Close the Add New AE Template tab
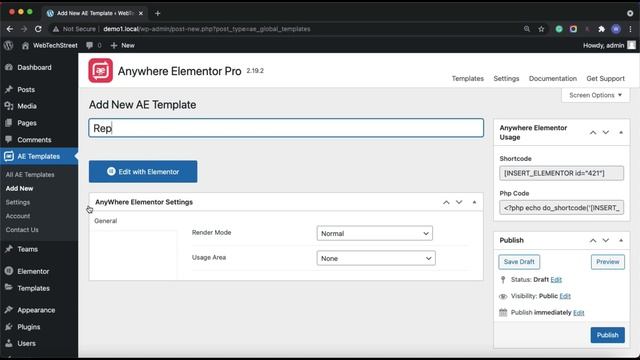640x360 pixels. (x=141, y=13)
